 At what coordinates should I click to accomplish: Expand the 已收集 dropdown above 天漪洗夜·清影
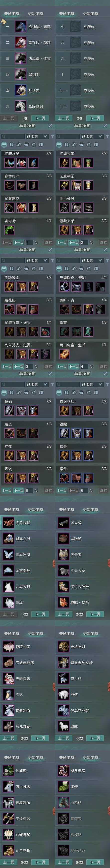point(92,260)
